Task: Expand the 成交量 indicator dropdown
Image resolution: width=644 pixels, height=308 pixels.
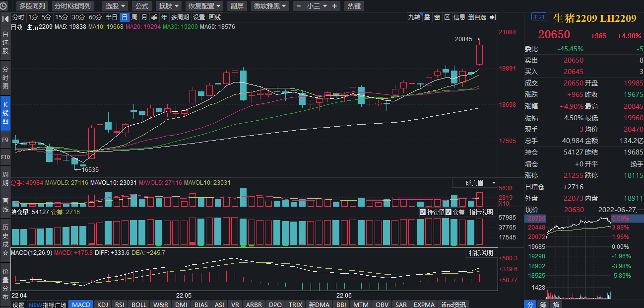Action: 480,183
